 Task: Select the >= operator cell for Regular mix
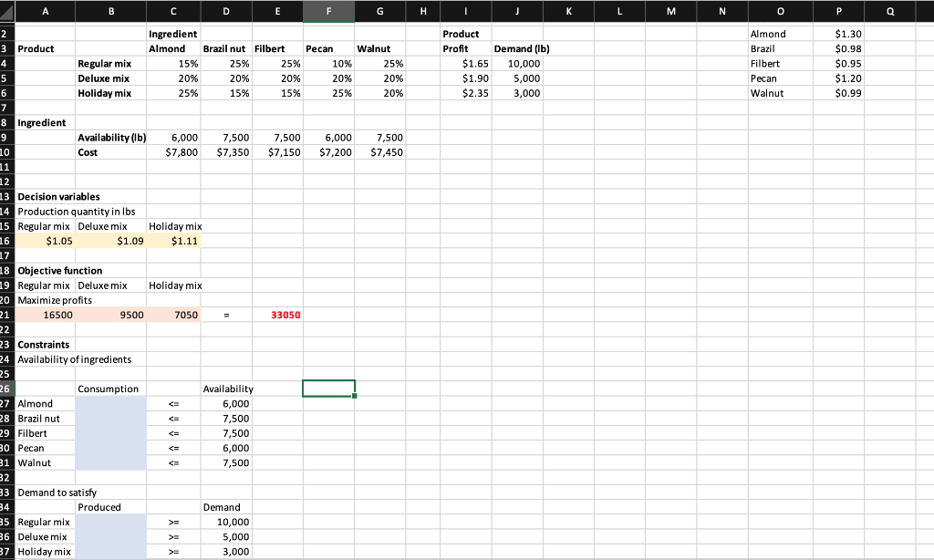click(x=173, y=522)
